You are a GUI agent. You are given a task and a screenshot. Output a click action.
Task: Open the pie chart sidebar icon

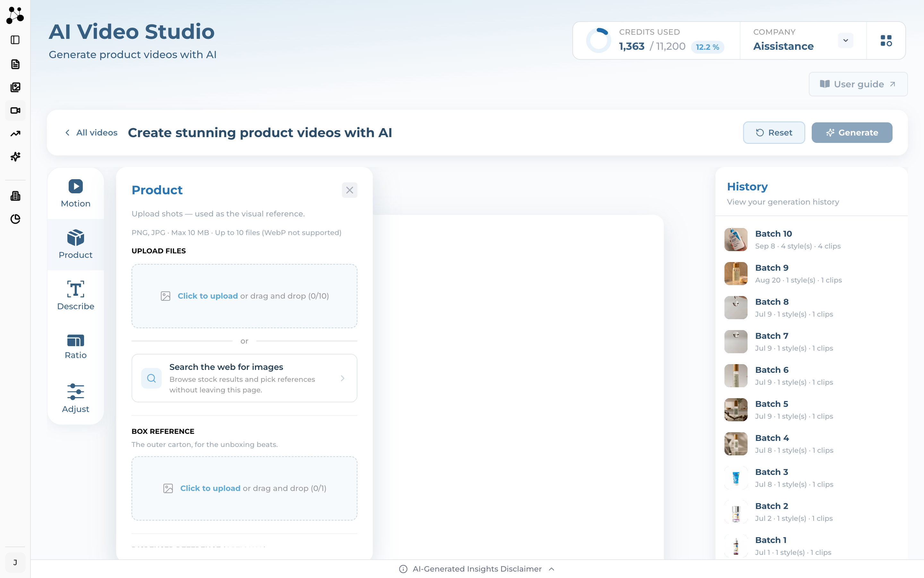tap(15, 219)
